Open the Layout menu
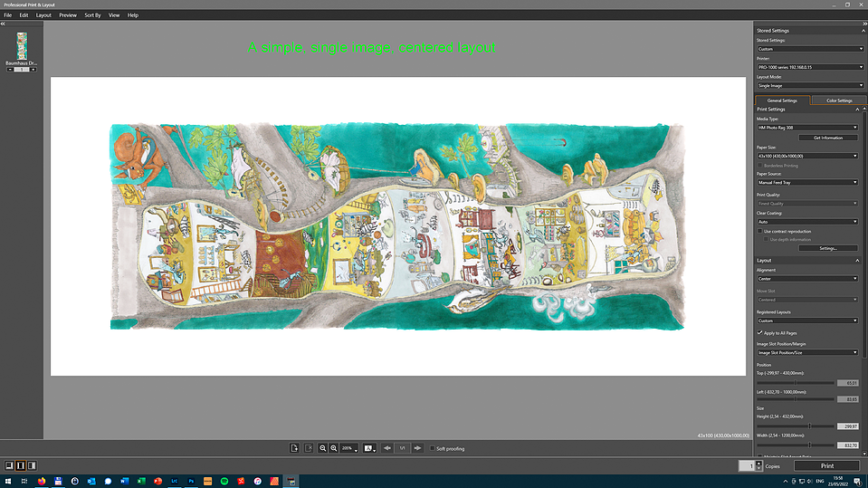 [43, 15]
